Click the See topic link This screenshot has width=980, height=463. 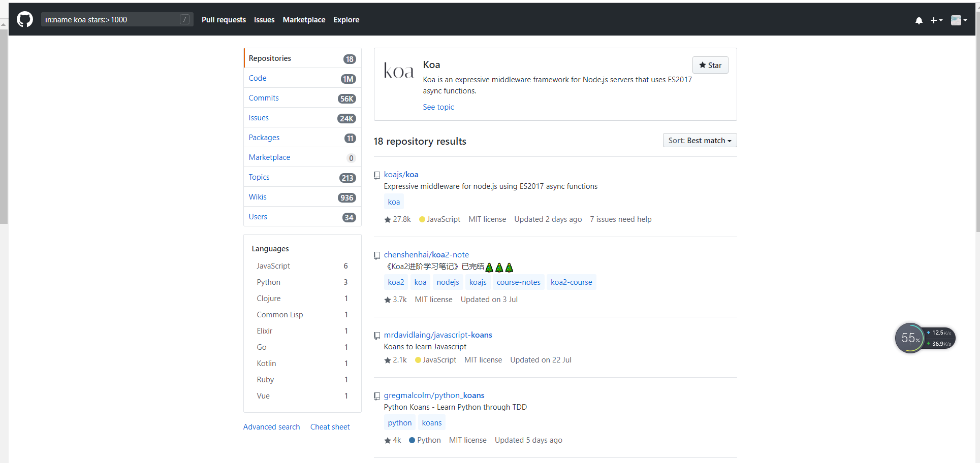click(438, 107)
